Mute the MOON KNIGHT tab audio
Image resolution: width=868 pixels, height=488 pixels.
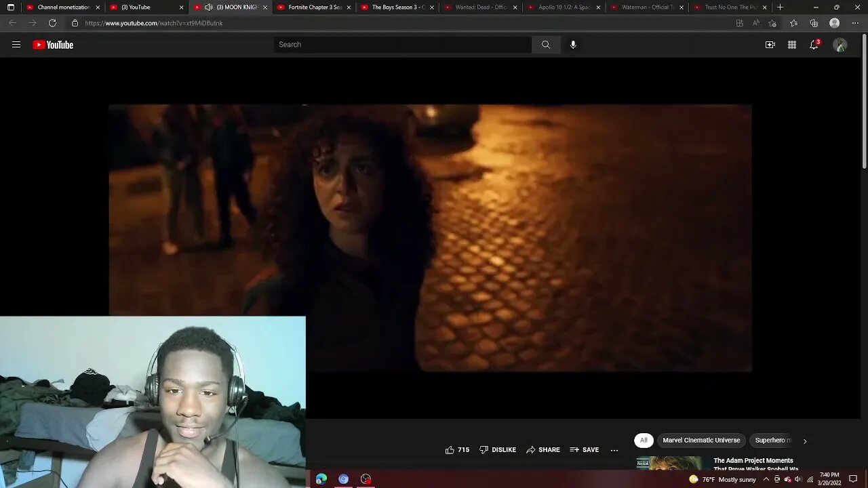tap(209, 7)
